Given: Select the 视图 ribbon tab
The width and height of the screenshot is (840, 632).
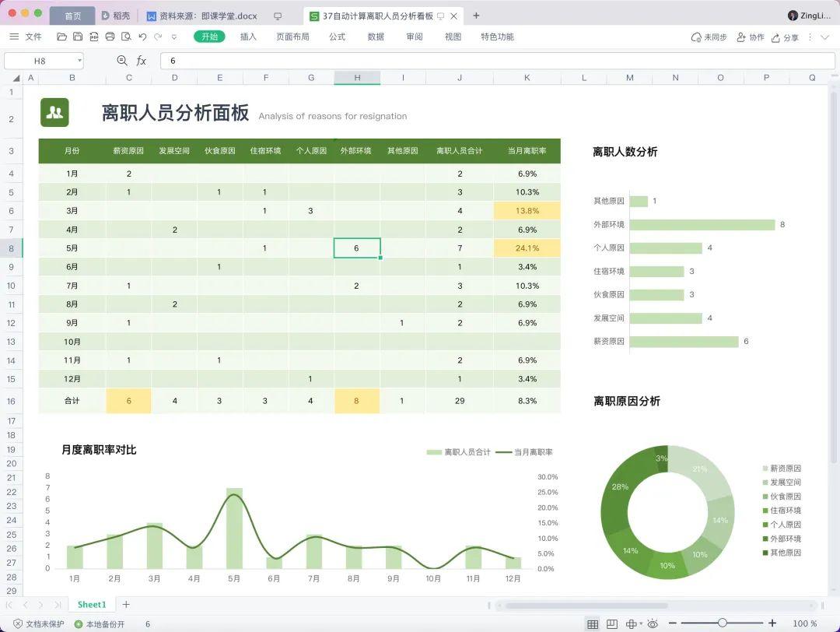Looking at the screenshot, I should (453, 37).
